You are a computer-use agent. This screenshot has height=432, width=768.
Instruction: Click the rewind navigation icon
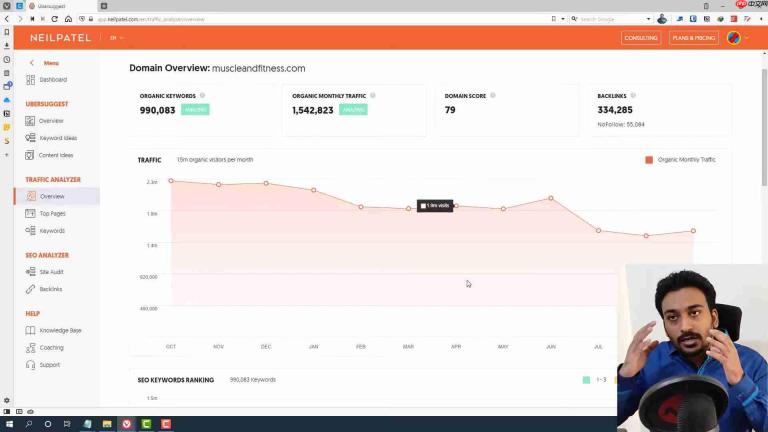point(32,19)
